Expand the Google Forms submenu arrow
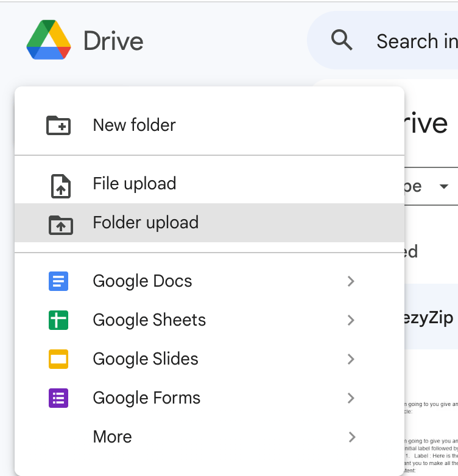 pyautogui.click(x=351, y=398)
